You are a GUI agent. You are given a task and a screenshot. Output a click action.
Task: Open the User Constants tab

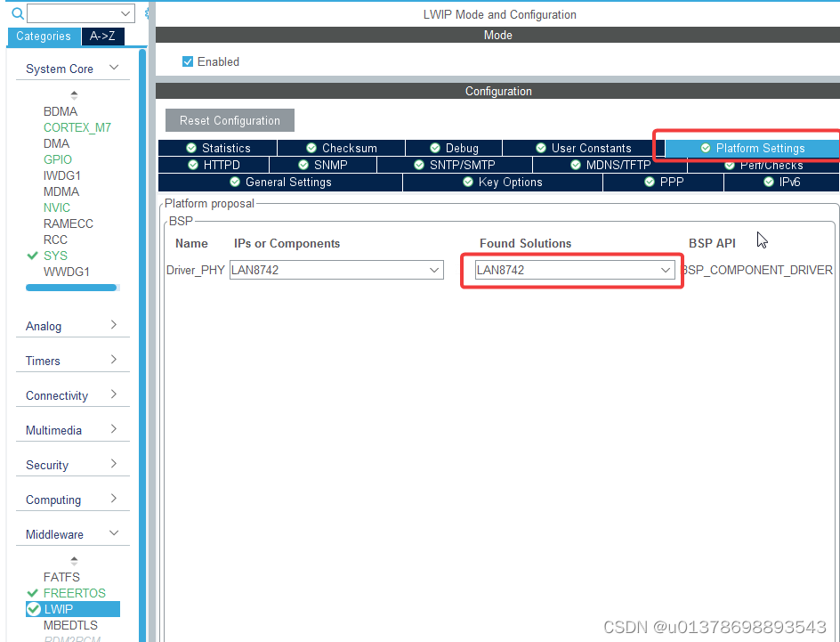pyautogui.click(x=584, y=148)
